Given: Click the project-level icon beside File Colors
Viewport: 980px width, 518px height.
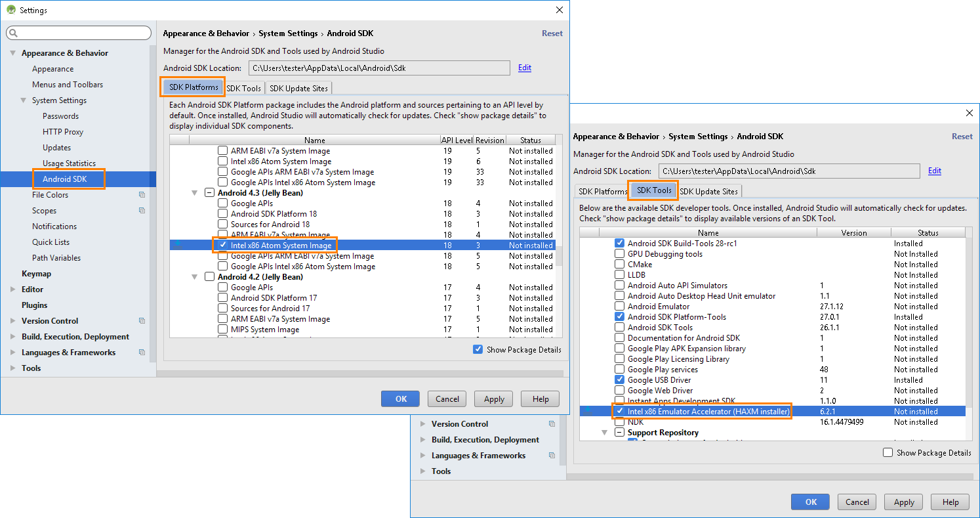Looking at the screenshot, I should pos(142,195).
